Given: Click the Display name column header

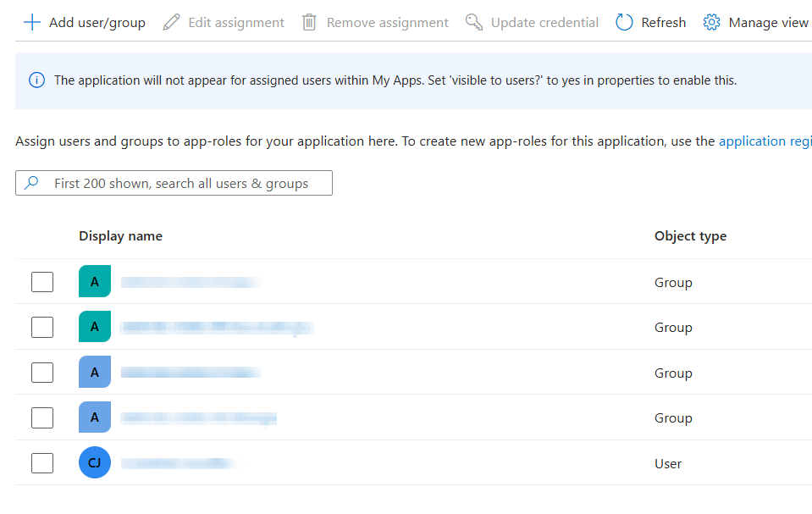Looking at the screenshot, I should (x=121, y=236).
